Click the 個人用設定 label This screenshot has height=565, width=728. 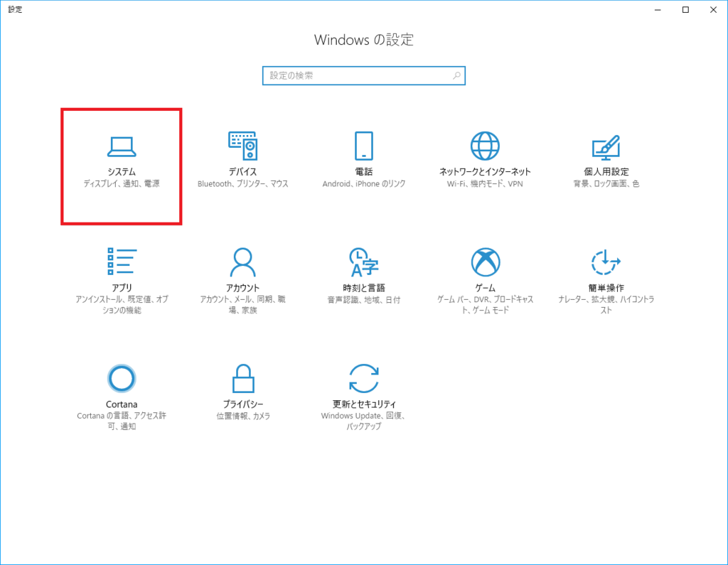pyautogui.click(x=606, y=172)
